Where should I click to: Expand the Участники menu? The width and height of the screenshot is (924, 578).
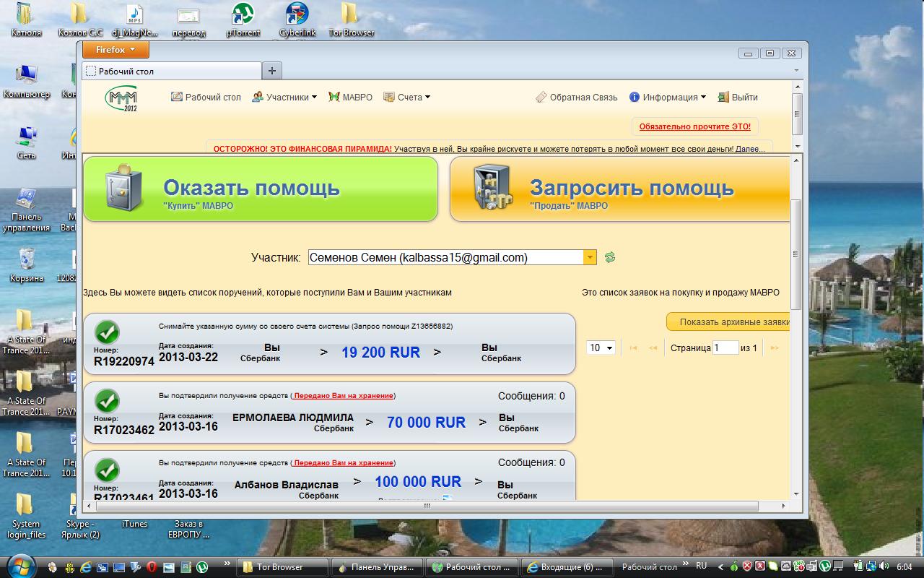pyautogui.click(x=284, y=97)
